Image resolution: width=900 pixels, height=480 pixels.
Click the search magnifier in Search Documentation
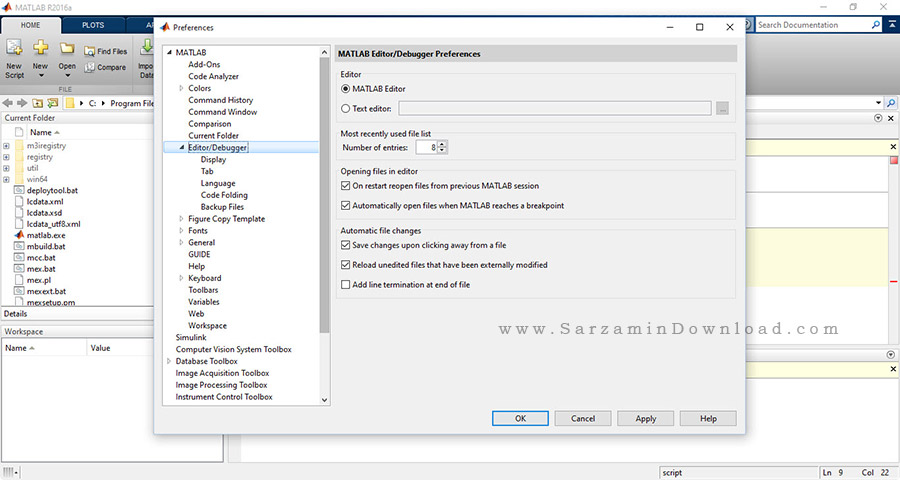pyautogui.click(x=876, y=25)
